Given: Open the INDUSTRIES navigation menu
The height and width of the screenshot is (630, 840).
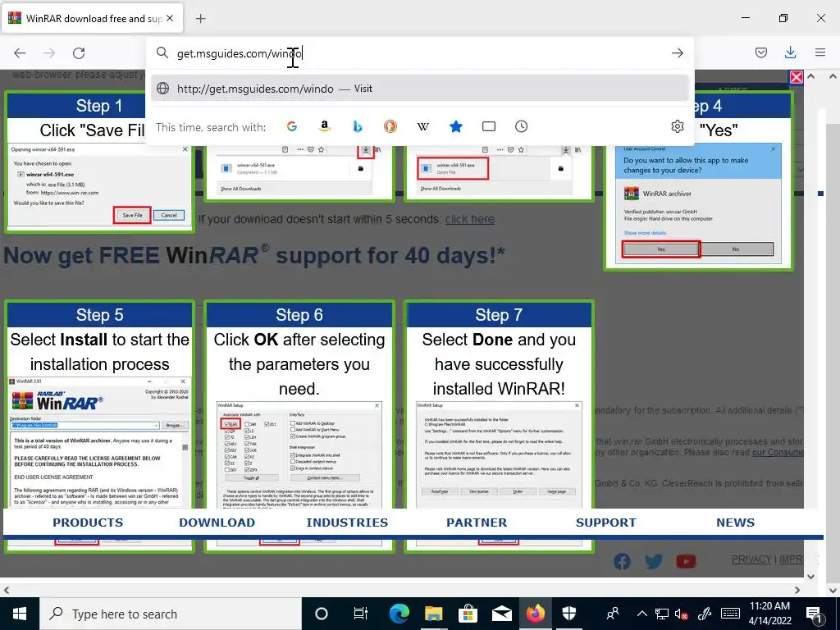Looking at the screenshot, I should pos(347,523).
